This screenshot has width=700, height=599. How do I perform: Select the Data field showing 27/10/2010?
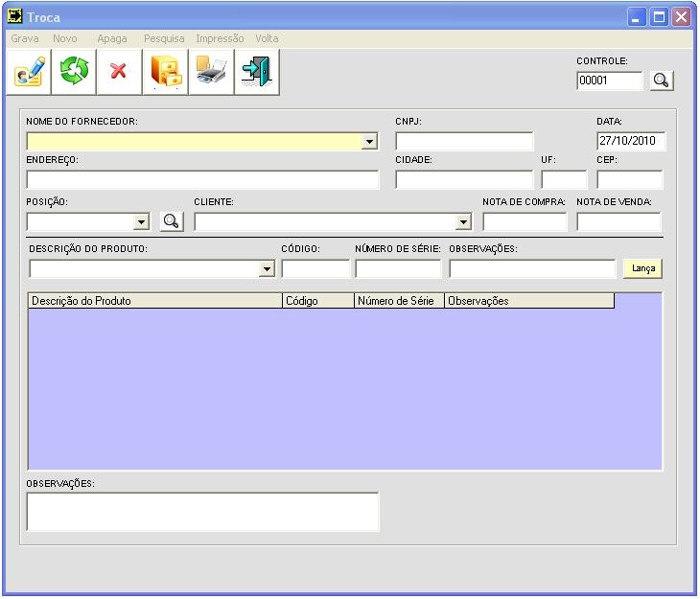(x=631, y=142)
